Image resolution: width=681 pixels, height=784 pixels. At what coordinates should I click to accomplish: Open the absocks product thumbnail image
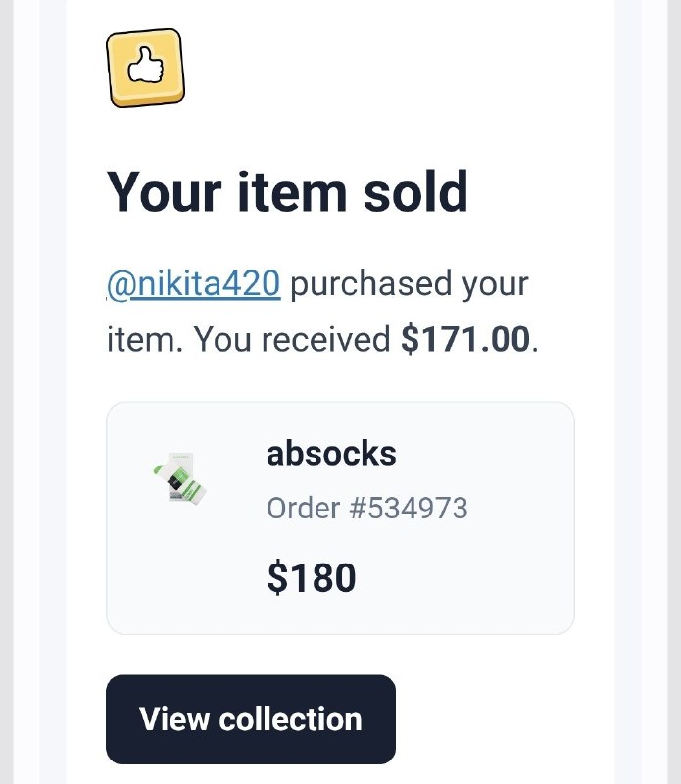(x=180, y=478)
